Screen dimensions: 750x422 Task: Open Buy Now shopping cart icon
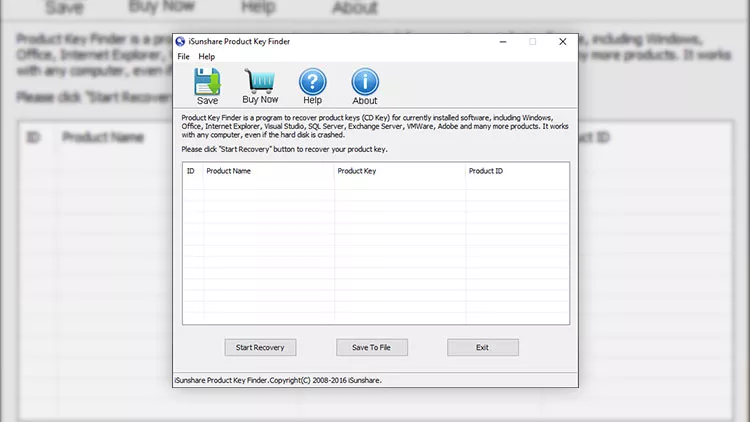point(260,81)
